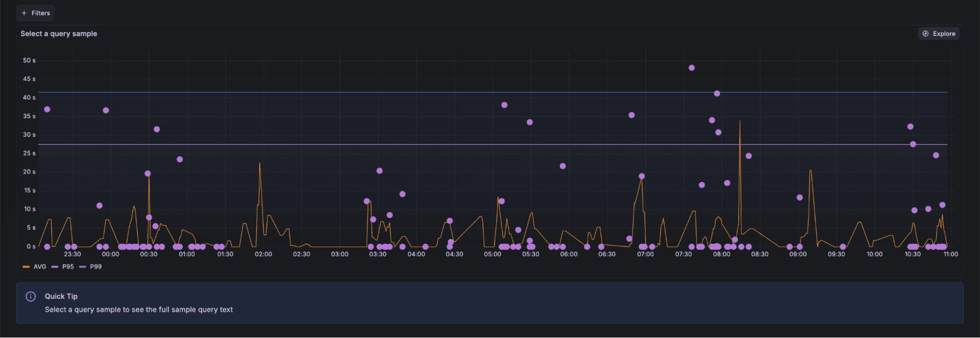Select the query sample sitting on the P99 line
The image size is (980, 338).
tap(717, 94)
